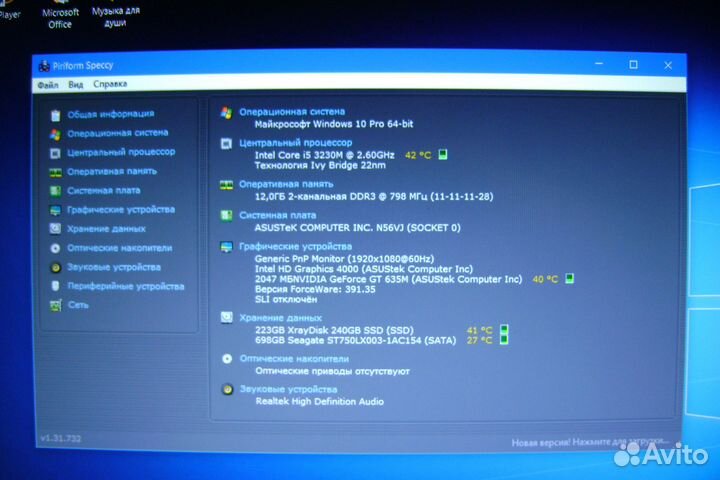Open the Системная плата heading link
This screenshot has width=720, height=480.
coord(277,215)
